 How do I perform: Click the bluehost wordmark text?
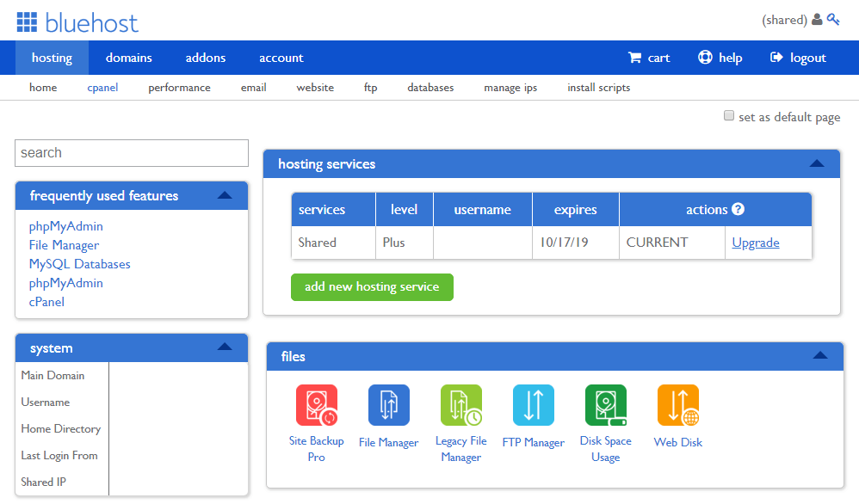91,23
